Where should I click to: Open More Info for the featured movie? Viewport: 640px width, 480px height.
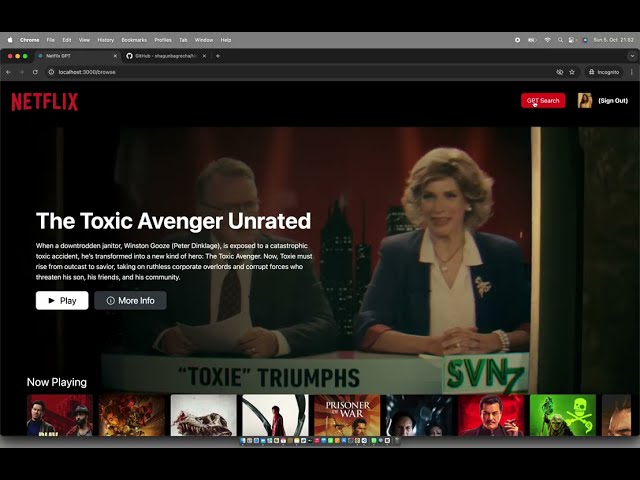click(130, 300)
